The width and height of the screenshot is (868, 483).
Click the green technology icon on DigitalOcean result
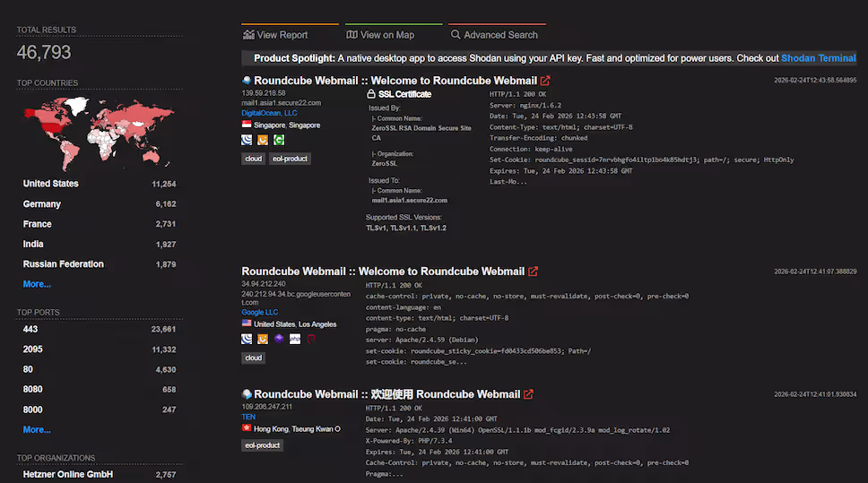279,140
